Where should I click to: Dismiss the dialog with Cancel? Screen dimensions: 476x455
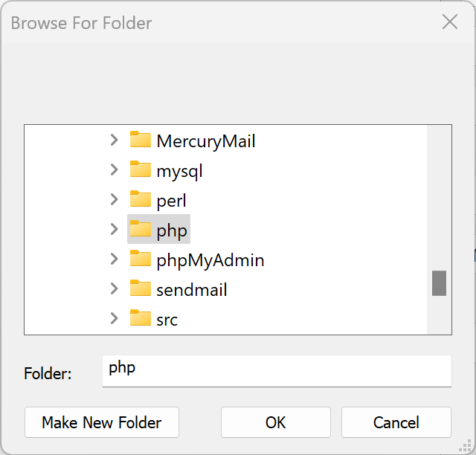click(x=396, y=422)
